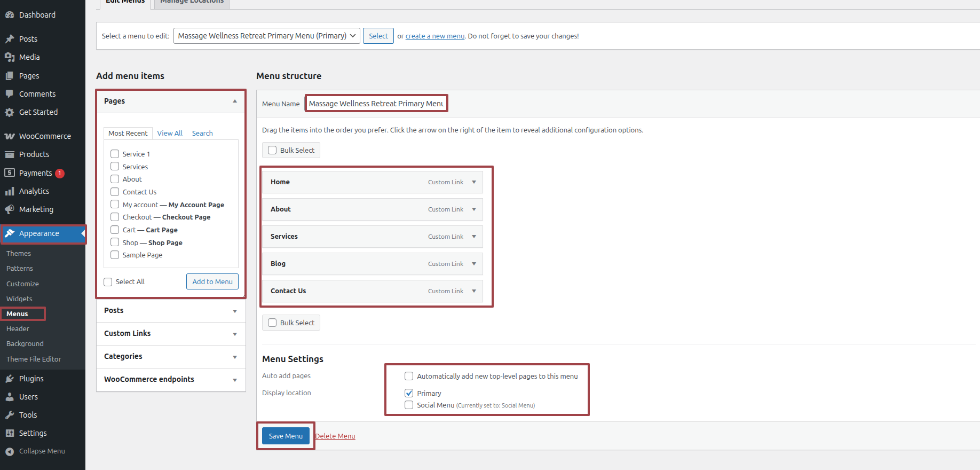Click the top Bulk Select button

tap(291, 150)
